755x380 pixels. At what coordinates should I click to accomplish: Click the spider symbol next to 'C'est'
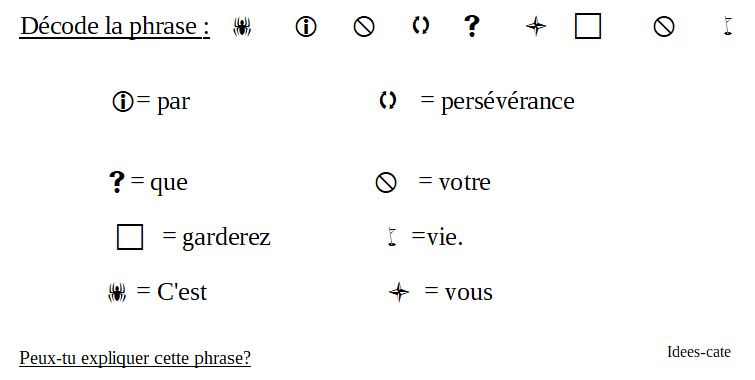click(x=117, y=292)
